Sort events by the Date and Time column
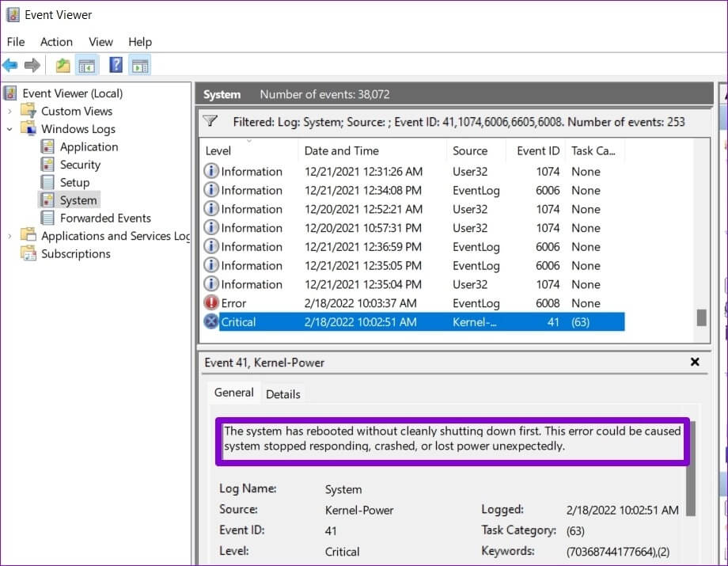 click(x=342, y=150)
